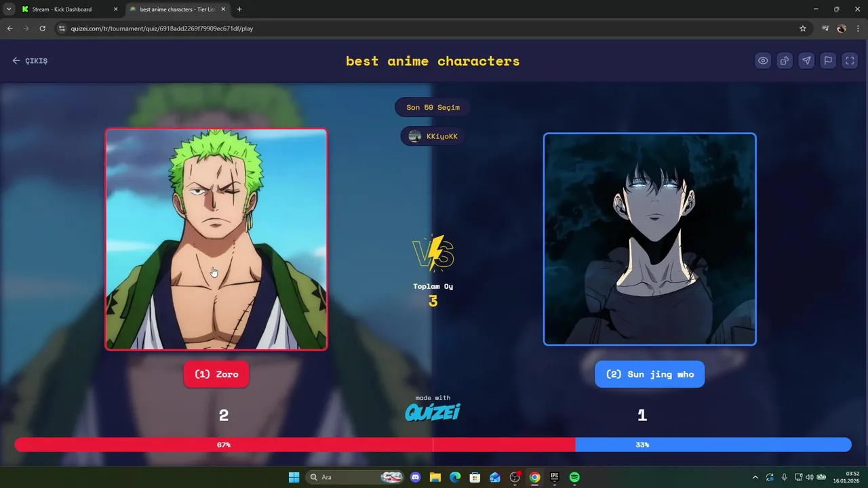Image resolution: width=868 pixels, height=488 pixels.
Task: Expand the system tray hidden icons chevron
Action: tap(755, 477)
